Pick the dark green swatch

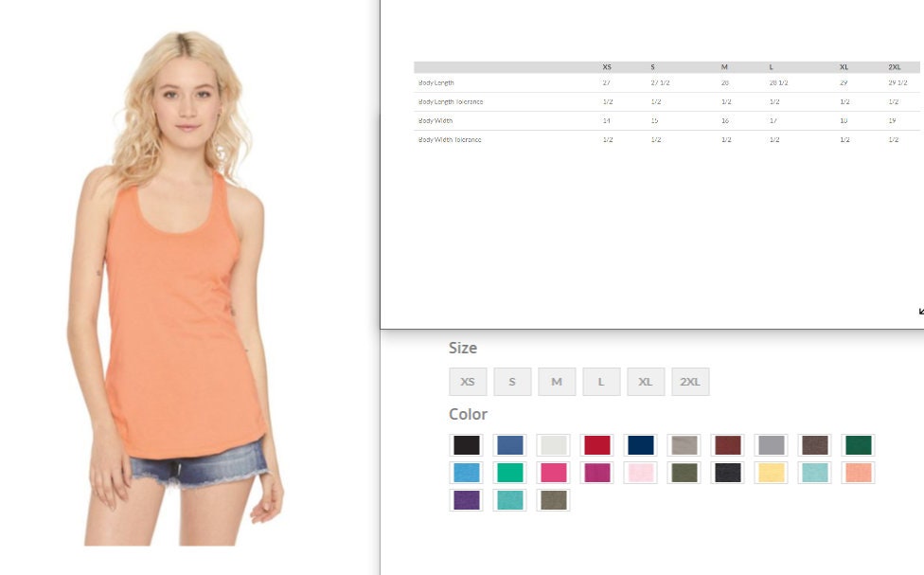point(859,445)
